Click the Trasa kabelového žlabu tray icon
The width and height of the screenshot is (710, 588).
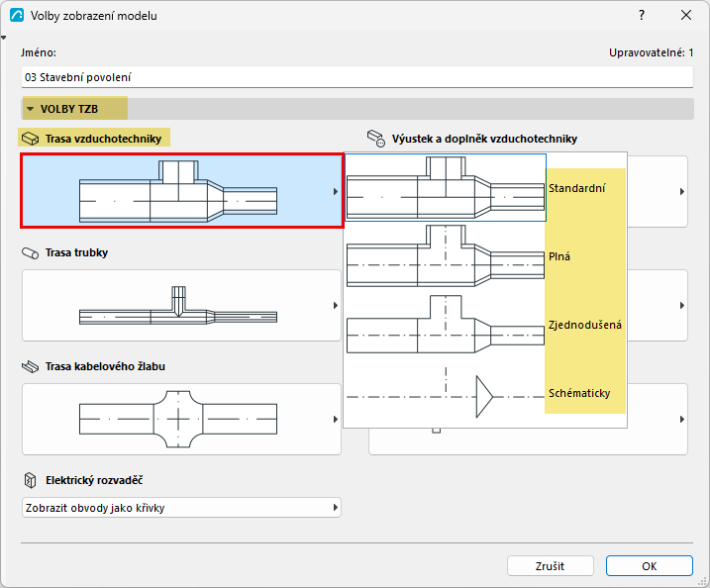[x=31, y=366]
